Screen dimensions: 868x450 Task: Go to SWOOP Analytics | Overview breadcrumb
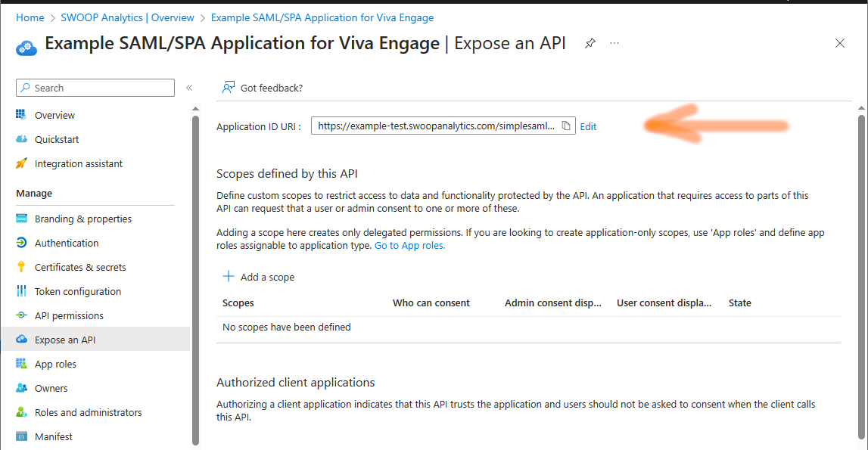[x=127, y=17]
